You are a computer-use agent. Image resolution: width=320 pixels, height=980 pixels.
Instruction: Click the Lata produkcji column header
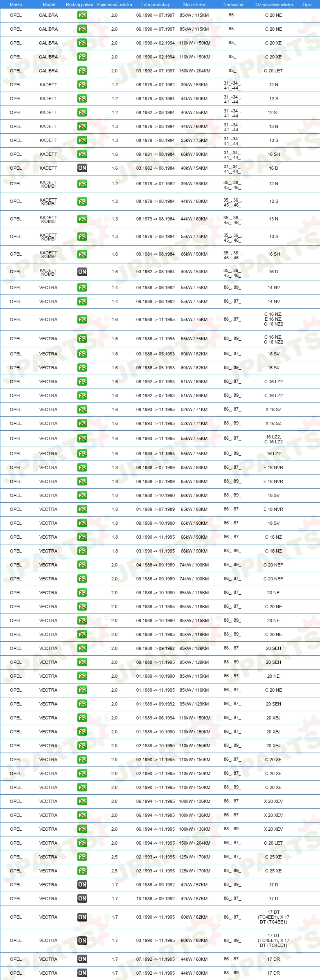click(x=155, y=4)
